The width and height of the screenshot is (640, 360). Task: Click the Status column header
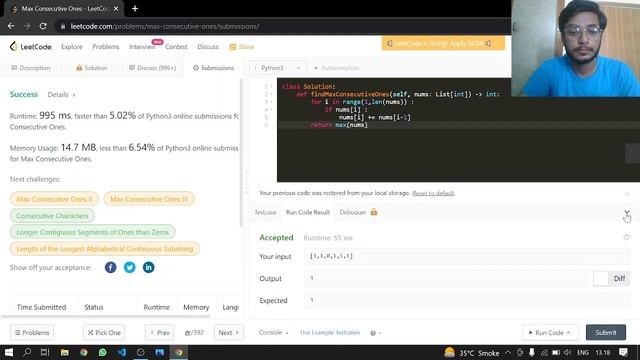94,307
